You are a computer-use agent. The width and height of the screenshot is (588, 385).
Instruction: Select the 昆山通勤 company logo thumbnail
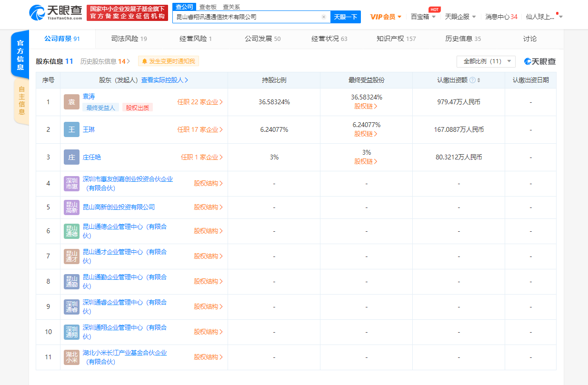point(71,282)
